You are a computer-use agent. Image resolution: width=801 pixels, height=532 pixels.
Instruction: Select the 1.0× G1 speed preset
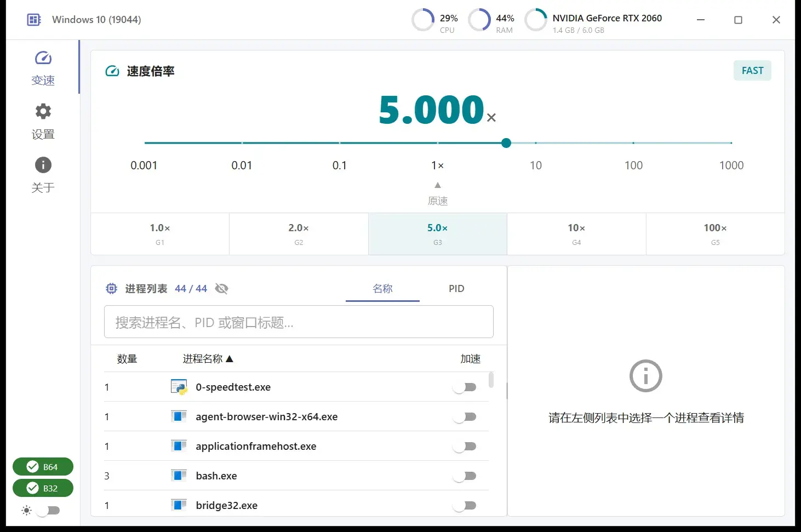160,234
